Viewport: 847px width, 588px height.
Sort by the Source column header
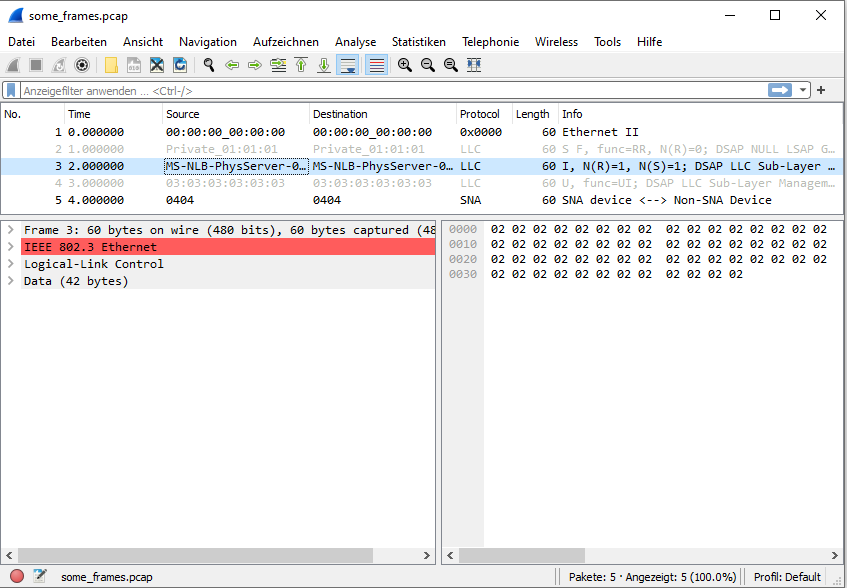click(x=236, y=114)
